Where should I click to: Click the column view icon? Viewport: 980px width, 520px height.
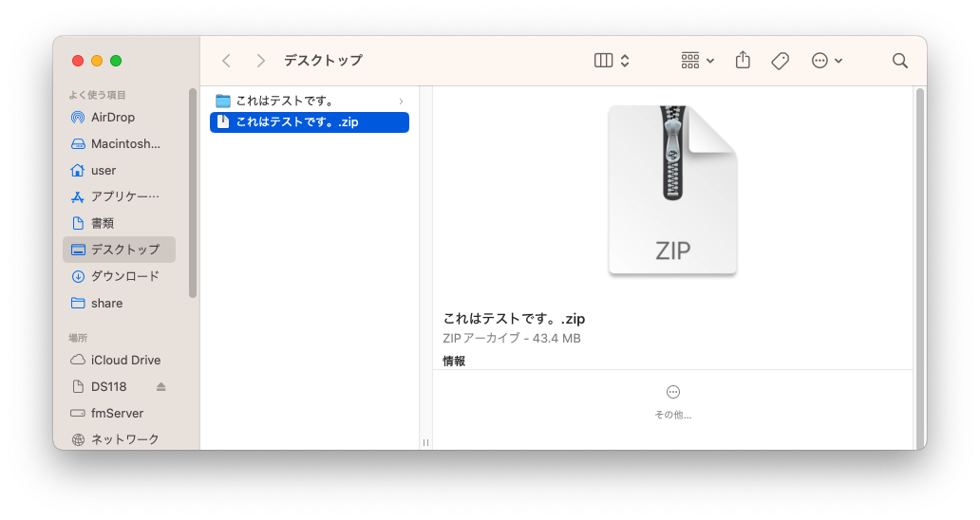point(603,61)
